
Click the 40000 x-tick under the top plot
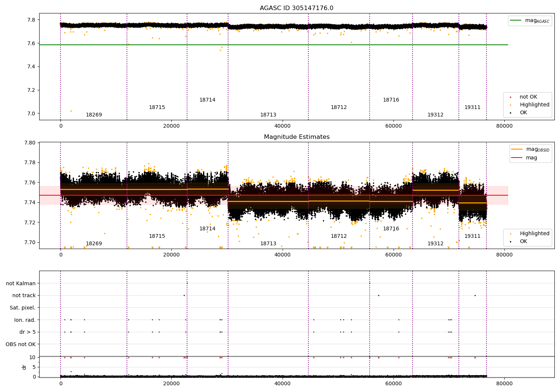(282, 126)
